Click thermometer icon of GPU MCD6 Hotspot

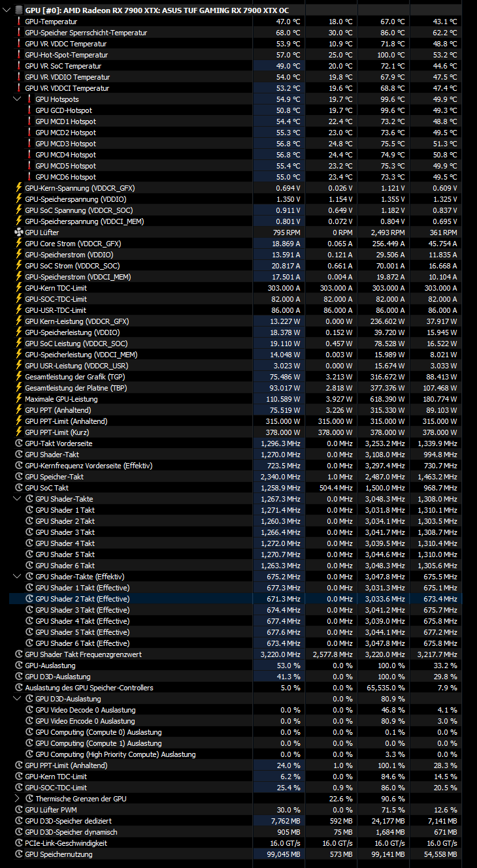click(29, 177)
